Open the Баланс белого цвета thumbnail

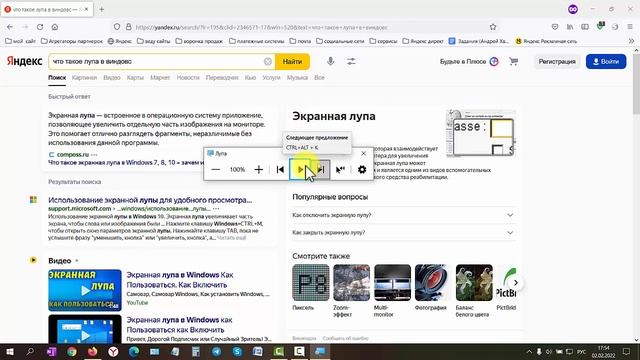pos(474,282)
